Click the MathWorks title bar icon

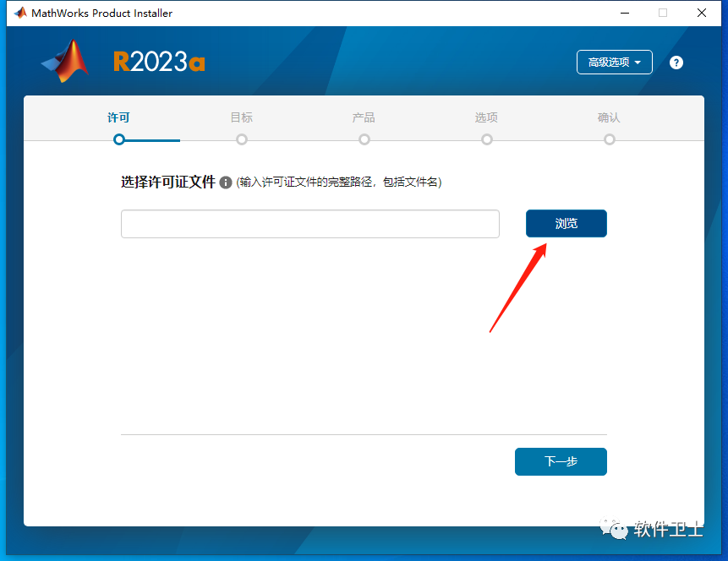coord(20,13)
